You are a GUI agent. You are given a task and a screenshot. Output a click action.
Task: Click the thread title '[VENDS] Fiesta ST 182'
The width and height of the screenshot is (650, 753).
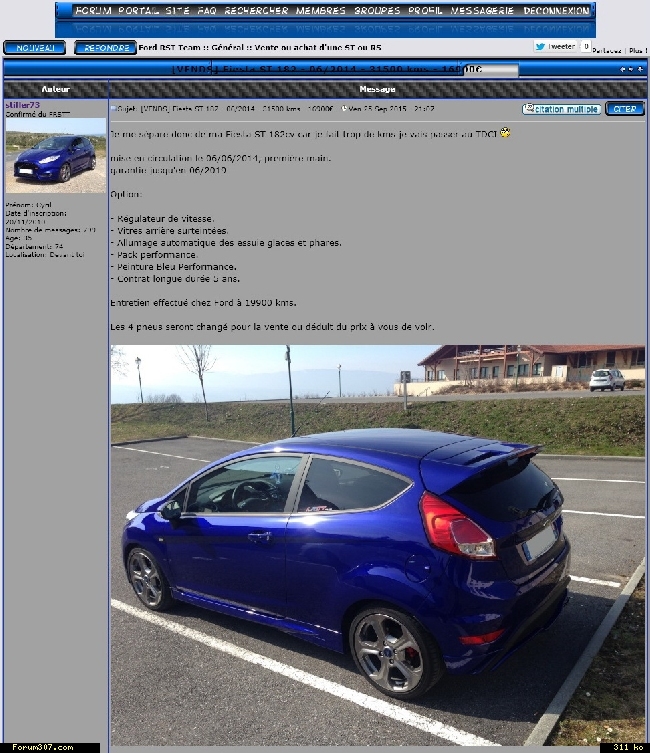coord(326,69)
